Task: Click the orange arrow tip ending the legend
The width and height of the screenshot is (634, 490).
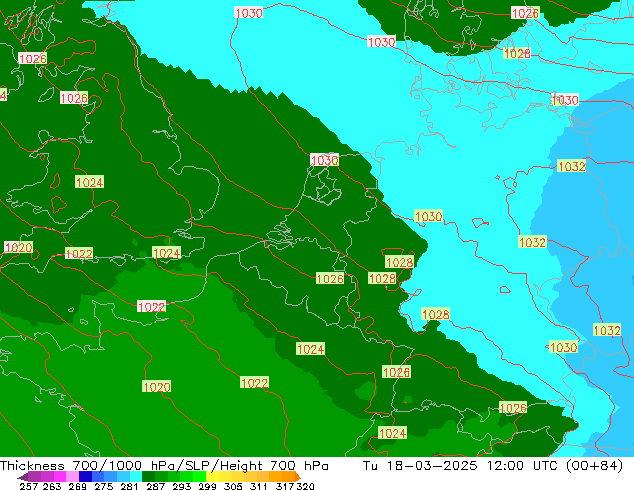Action: point(298,476)
